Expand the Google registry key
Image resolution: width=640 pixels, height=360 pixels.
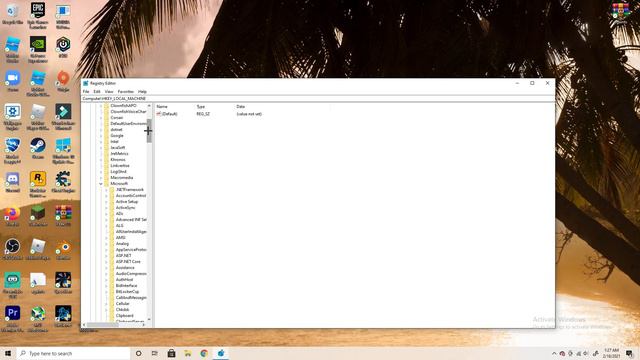click(101, 136)
